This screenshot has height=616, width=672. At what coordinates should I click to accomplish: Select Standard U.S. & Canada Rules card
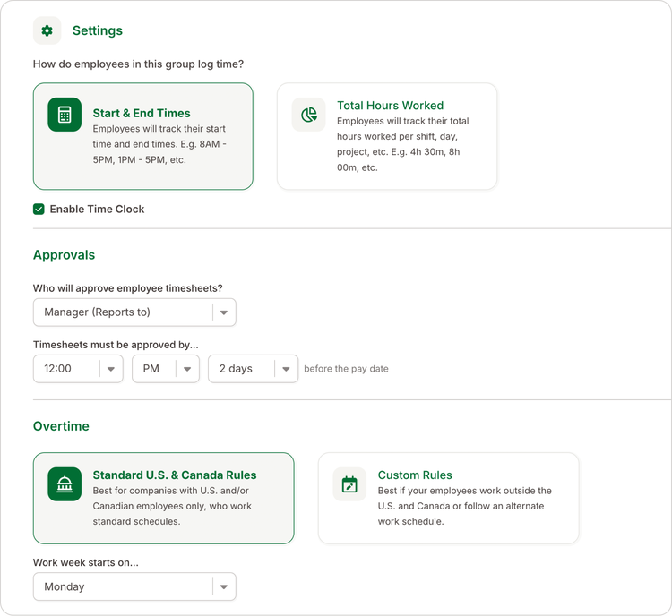164,498
